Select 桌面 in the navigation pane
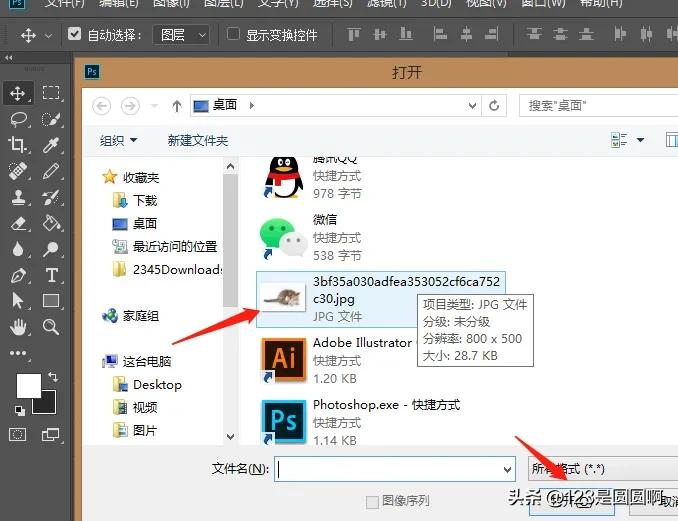Image resolution: width=678 pixels, height=521 pixels. [134, 224]
